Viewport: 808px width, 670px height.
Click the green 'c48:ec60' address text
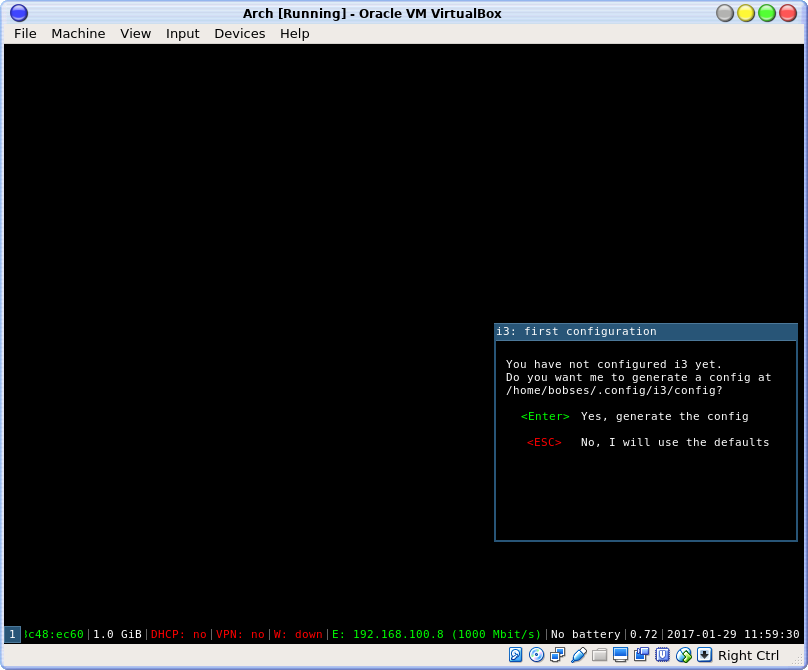click(54, 634)
